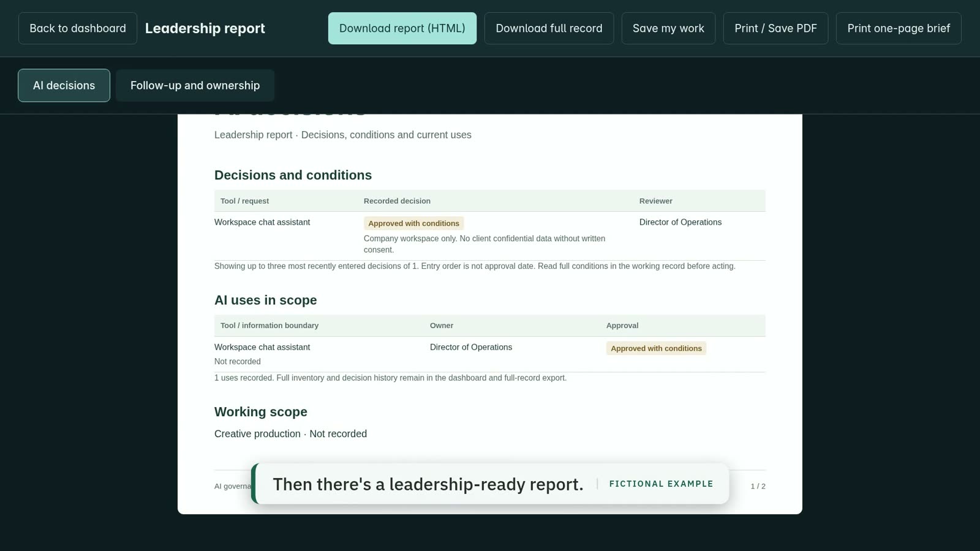Click Director of Operations reviewer cell
This screenshot has height=551, width=980.
coord(680,222)
